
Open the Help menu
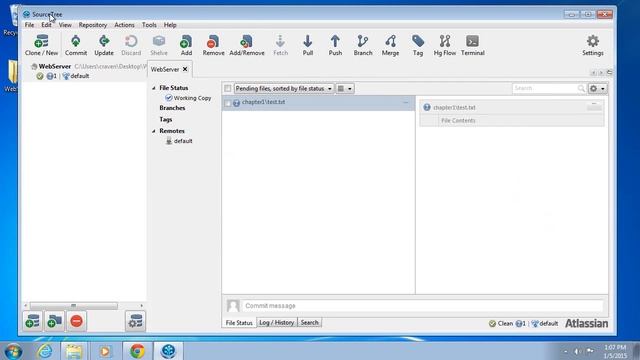(170, 25)
